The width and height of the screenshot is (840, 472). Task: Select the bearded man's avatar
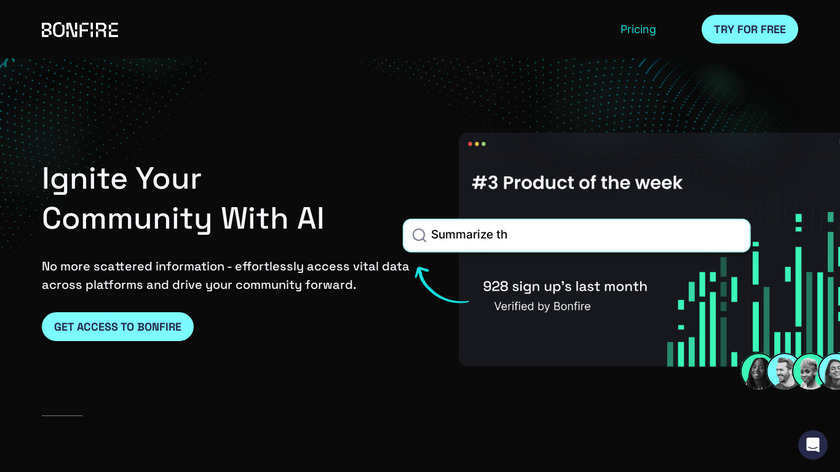pyautogui.click(x=784, y=372)
